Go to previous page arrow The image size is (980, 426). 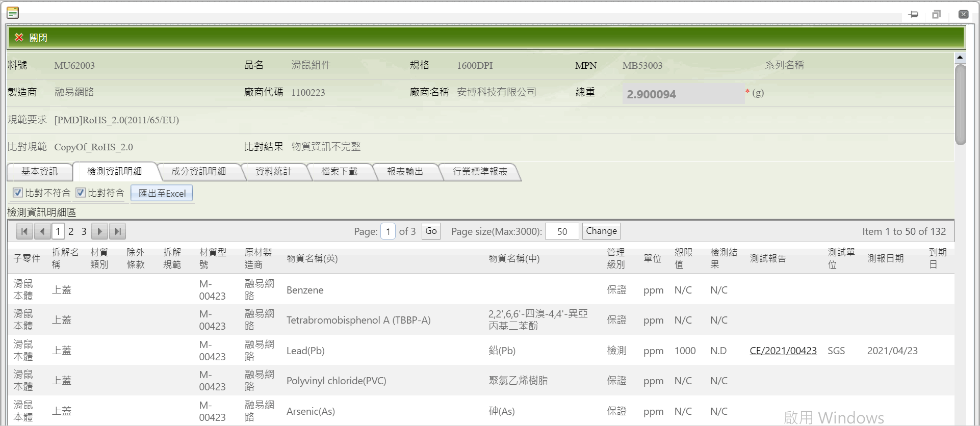42,231
